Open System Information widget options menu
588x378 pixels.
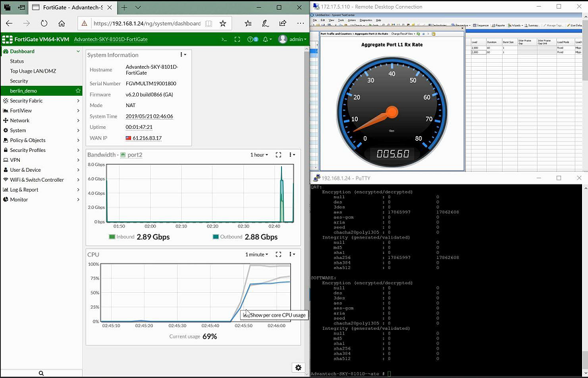[183, 55]
